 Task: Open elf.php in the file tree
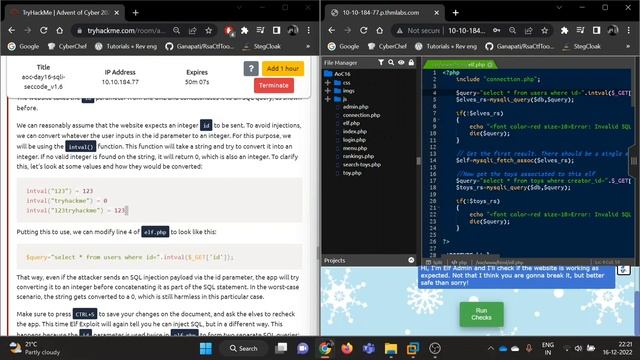pos(351,123)
